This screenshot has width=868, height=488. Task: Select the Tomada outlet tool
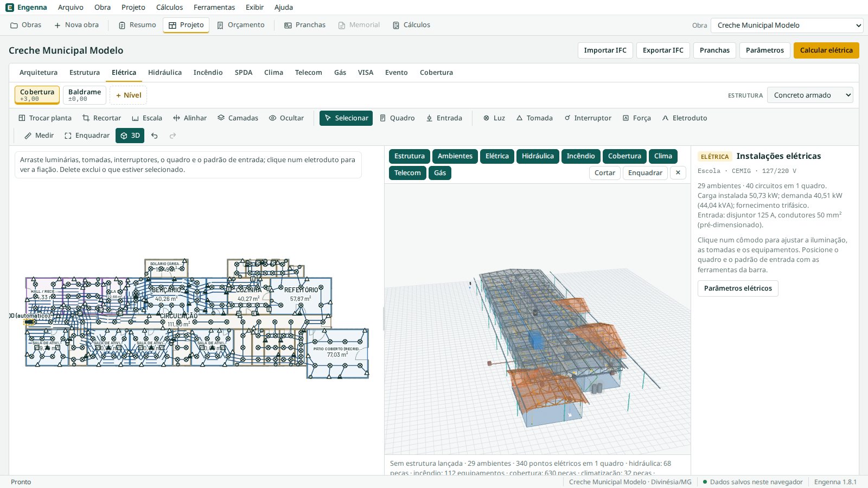(534, 118)
